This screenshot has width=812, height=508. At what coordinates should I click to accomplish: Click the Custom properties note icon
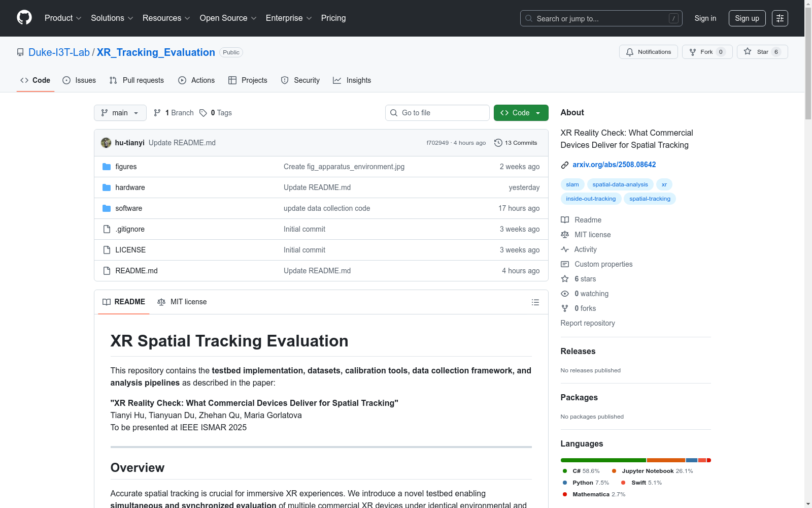tap(565, 264)
